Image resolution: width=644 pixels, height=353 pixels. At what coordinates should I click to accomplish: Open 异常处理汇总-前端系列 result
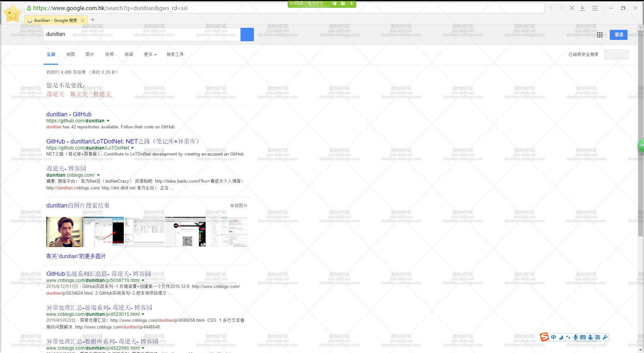[99, 308]
